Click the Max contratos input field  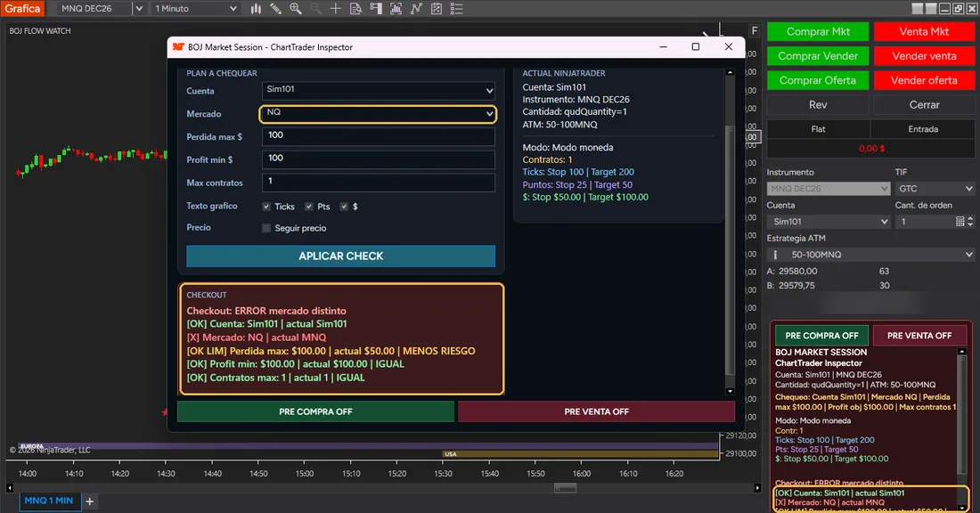click(x=379, y=183)
